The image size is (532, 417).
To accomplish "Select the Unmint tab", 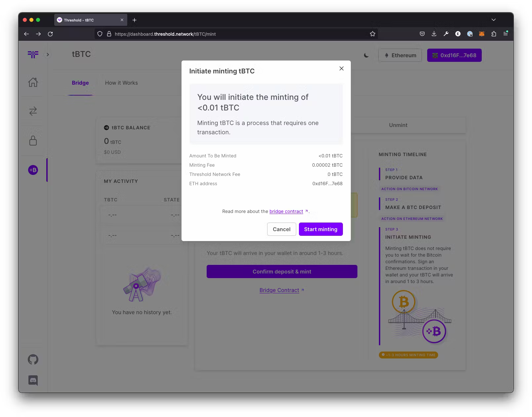I will [398, 125].
